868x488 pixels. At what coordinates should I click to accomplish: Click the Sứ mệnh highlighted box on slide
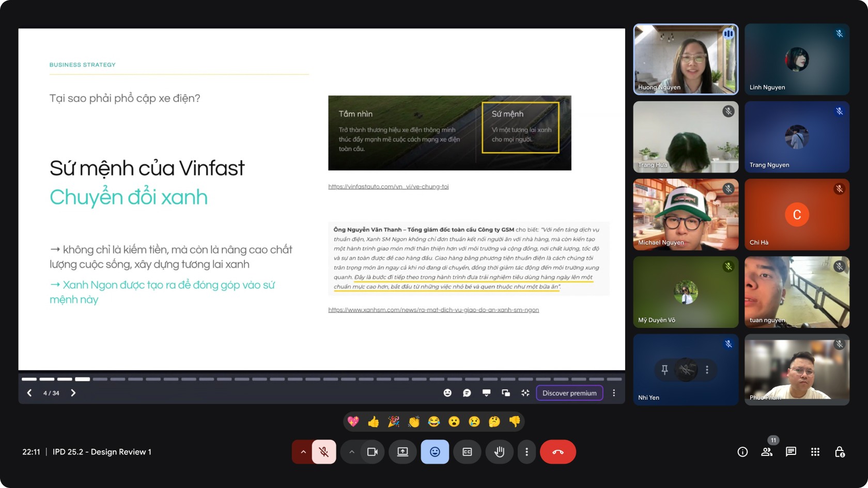pos(520,128)
